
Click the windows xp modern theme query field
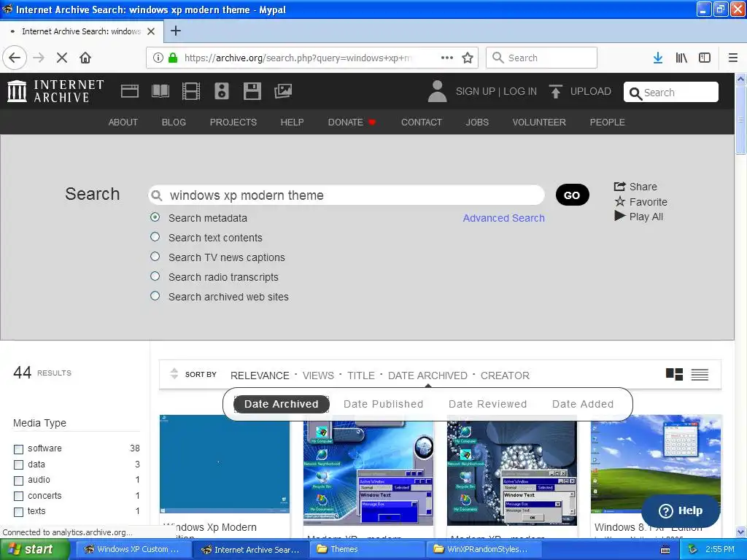[x=347, y=195]
